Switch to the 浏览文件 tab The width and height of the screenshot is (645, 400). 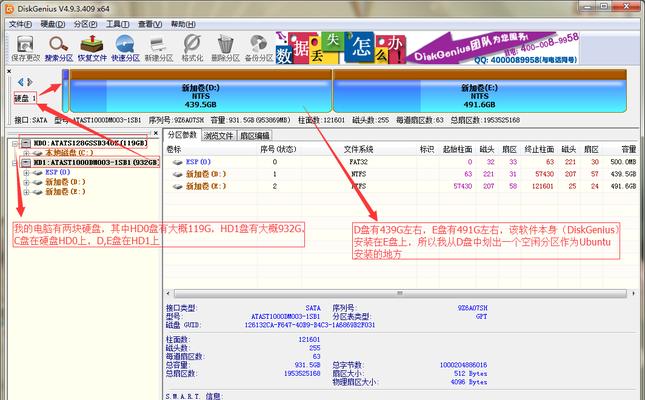click(218, 136)
